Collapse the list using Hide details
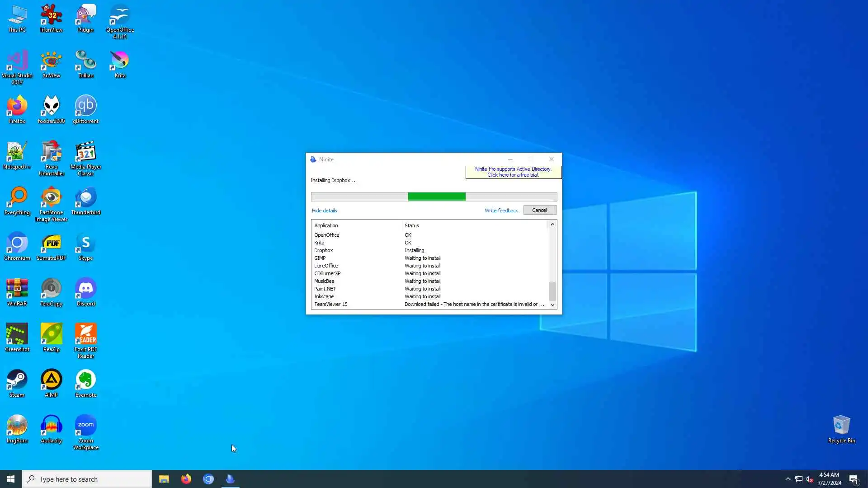This screenshot has height=488, width=868. pos(324,211)
